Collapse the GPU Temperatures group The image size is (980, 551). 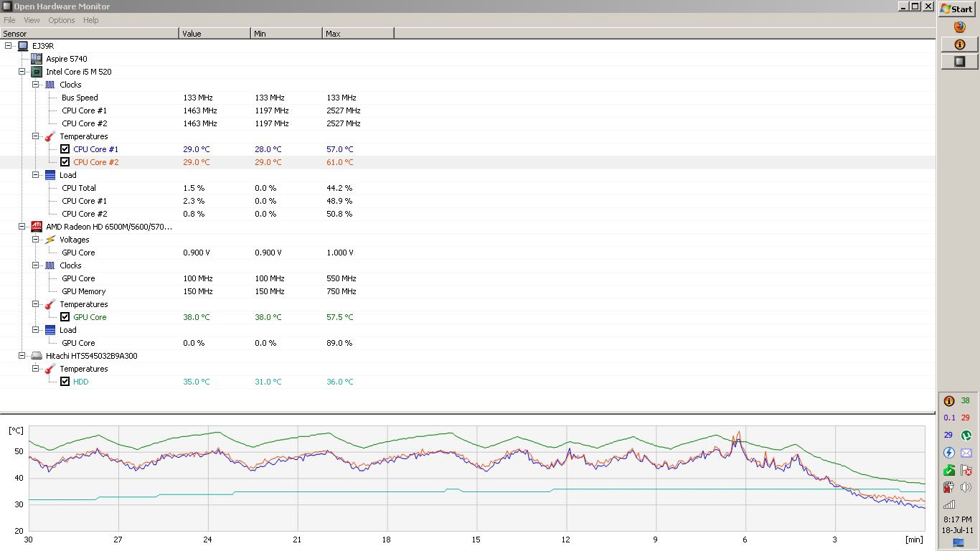(x=36, y=304)
